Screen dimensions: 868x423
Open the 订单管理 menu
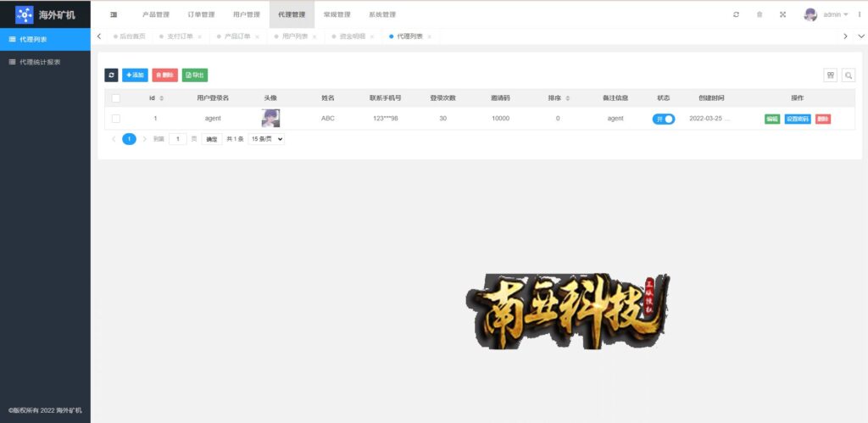[202, 15]
